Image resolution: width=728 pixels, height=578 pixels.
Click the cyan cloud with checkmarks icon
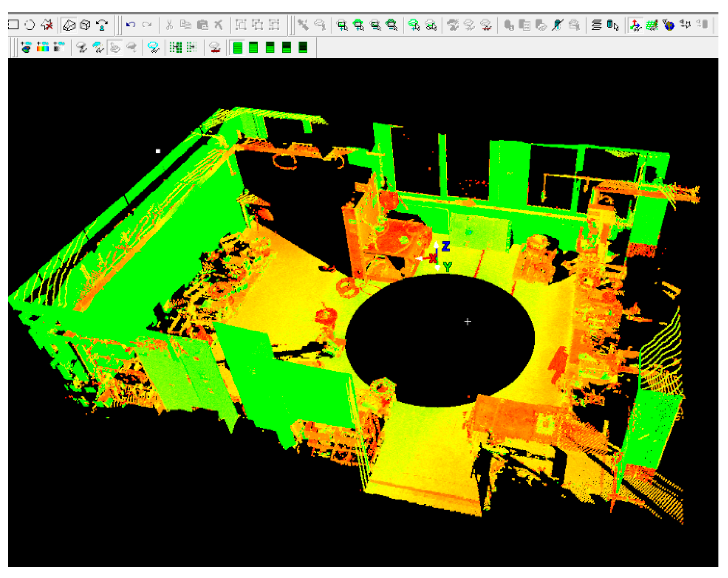tap(153, 47)
